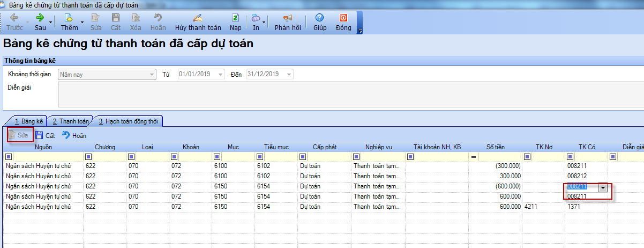The image size is (644, 248).
Task: Click the filter icon under TK Có column
Action: pyautogui.click(x=571, y=157)
